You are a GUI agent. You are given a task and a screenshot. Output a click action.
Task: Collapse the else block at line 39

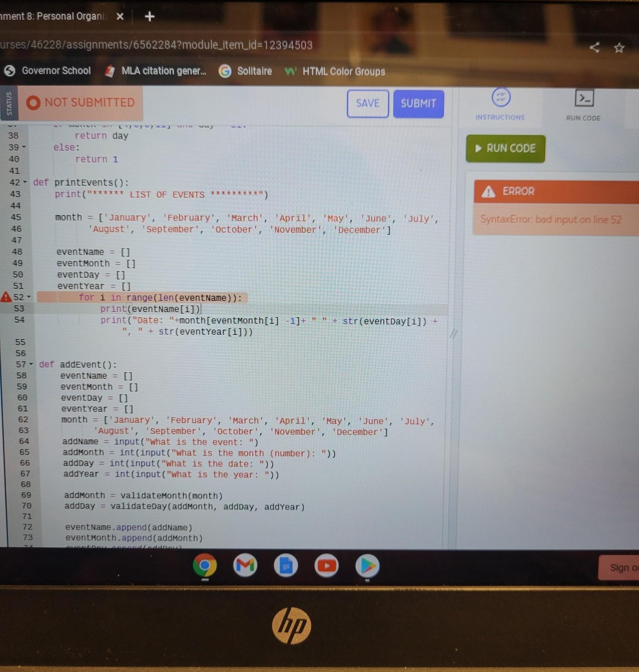pos(24,147)
